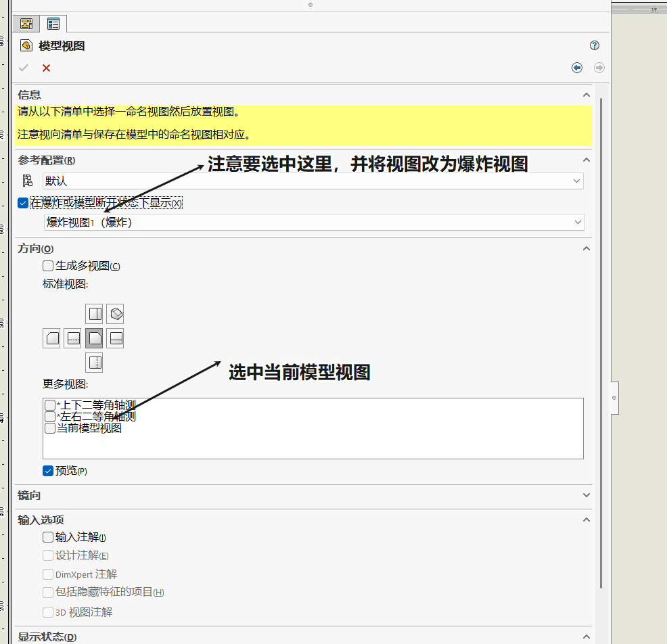This screenshot has height=644, width=667.
Task: Switch to the list-style panel tab
Action: (x=53, y=23)
